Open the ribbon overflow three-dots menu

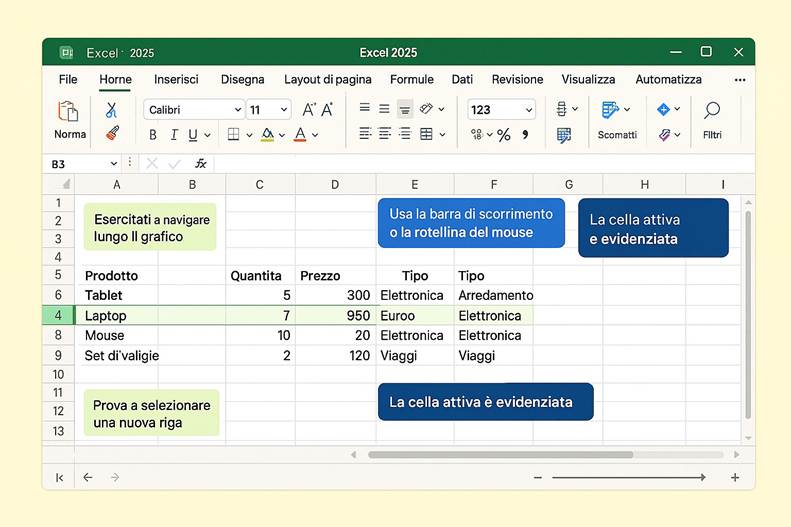click(x=740, y=80)
